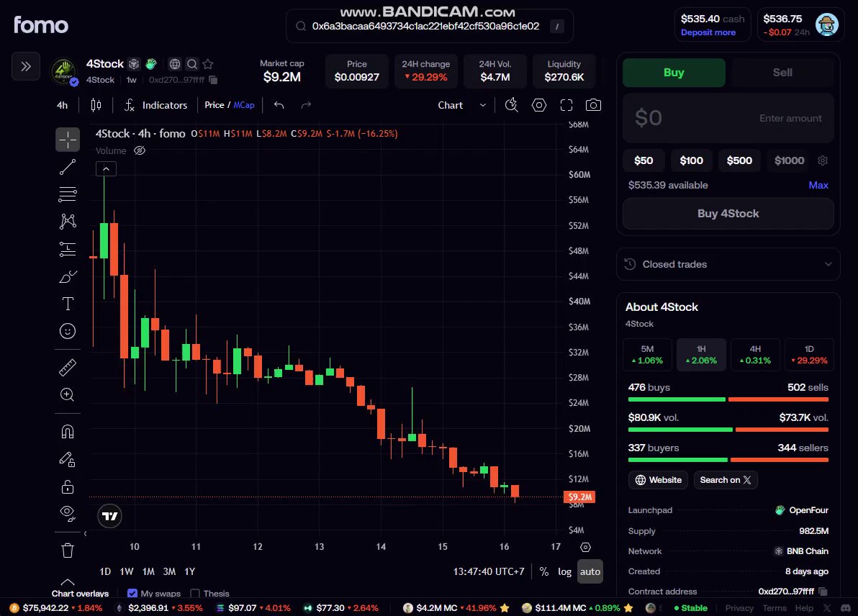Viewport: 858px width, 616px height.
Task: Open the quick search tool icon
Action: [x=512, y=105]
